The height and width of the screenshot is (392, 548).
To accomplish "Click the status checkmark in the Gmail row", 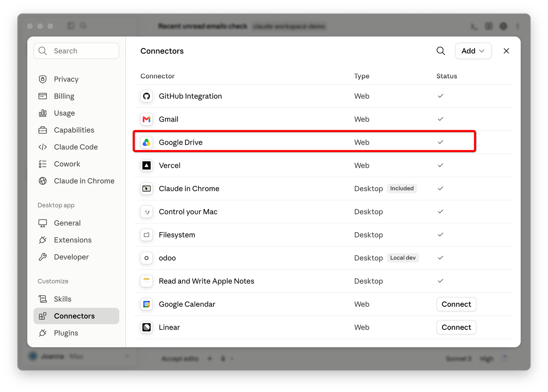I will click(440, 119).
